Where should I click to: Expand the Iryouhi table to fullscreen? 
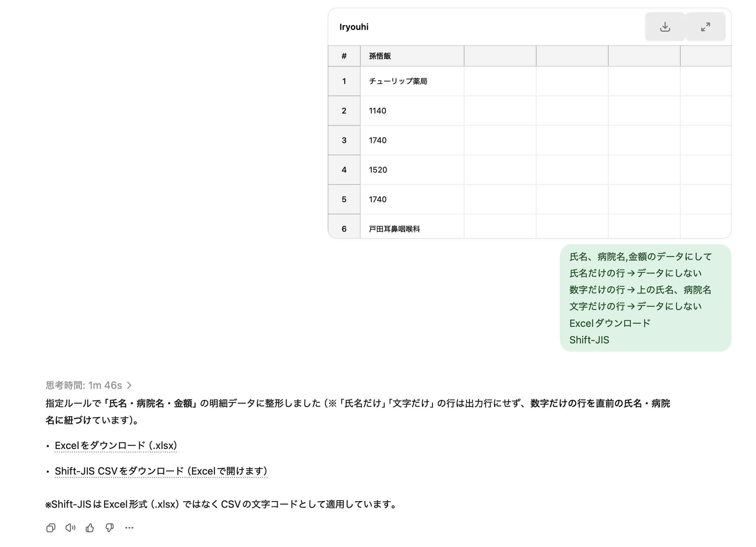click(705, 27)
